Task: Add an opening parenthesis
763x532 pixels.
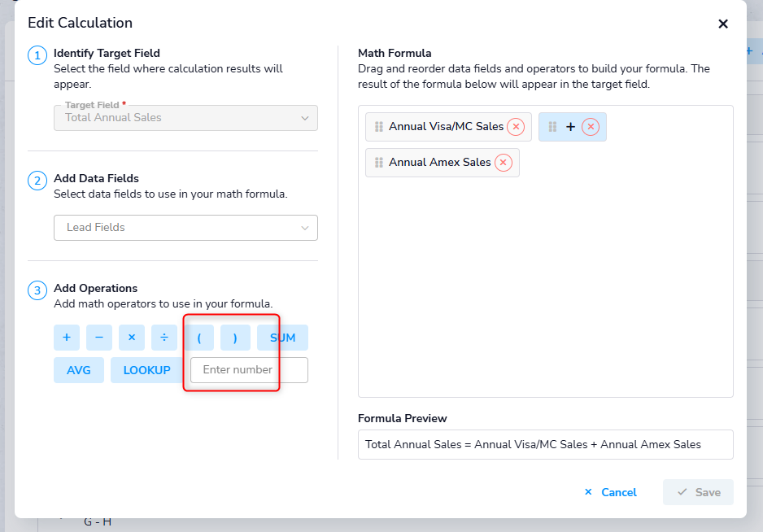Action: (199, 338)
